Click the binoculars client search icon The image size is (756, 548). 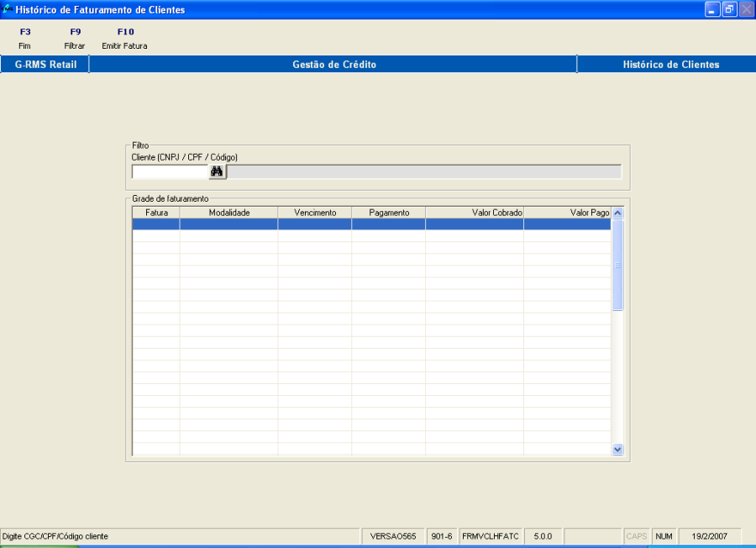tap(218, 171)
